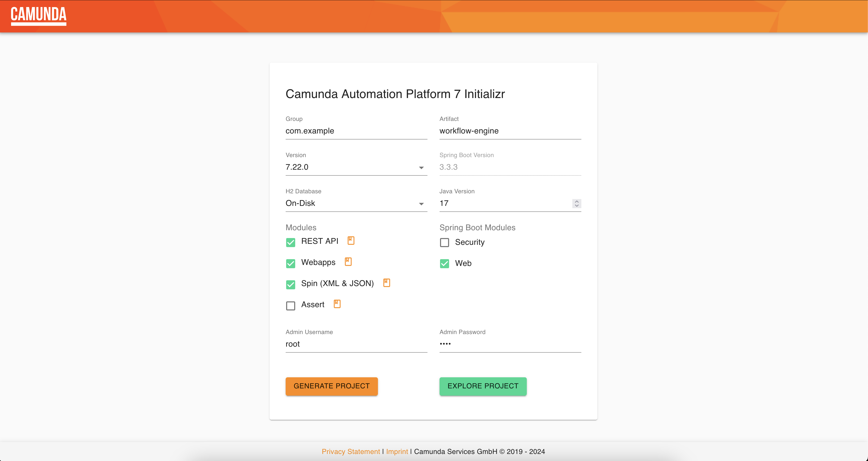Focus the Group input field
The width and height of the screenshot is (868, 461).
[x=357, y=131]
